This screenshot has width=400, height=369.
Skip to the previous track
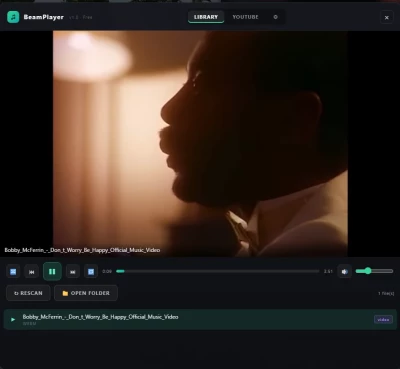click(32, 272)
